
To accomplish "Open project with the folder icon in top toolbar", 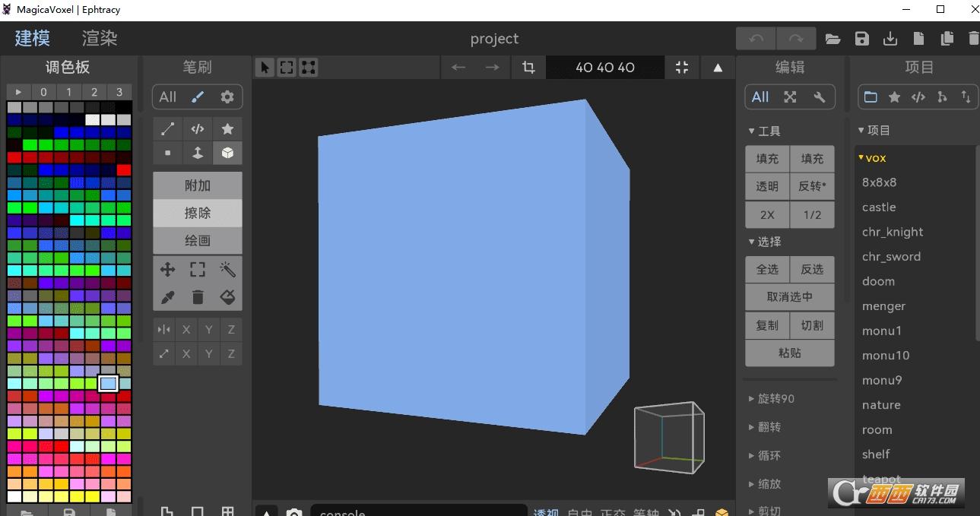I will click(833, 39).
